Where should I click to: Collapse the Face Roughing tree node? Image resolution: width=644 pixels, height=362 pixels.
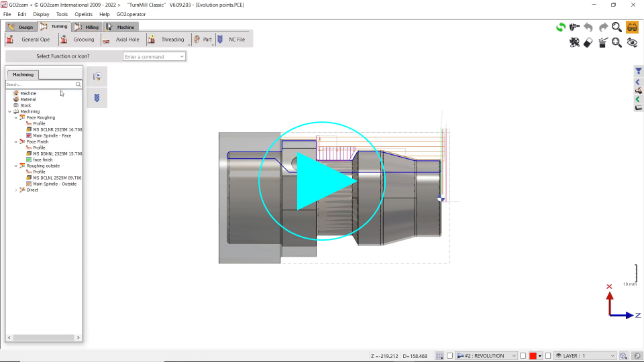[16, 117]
